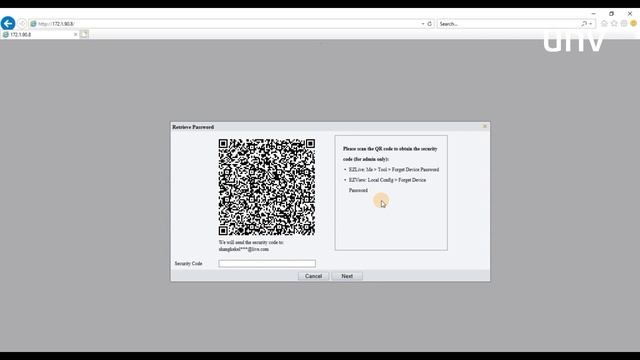Click 'Please scan the QR code' text

pyautogui.click(x=390, y=154)
